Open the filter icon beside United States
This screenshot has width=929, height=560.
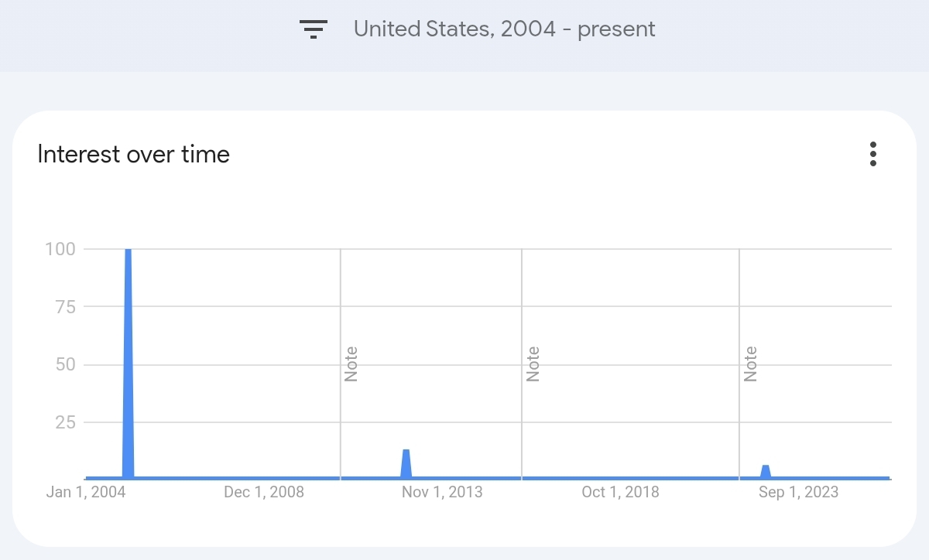click(314, 29)
